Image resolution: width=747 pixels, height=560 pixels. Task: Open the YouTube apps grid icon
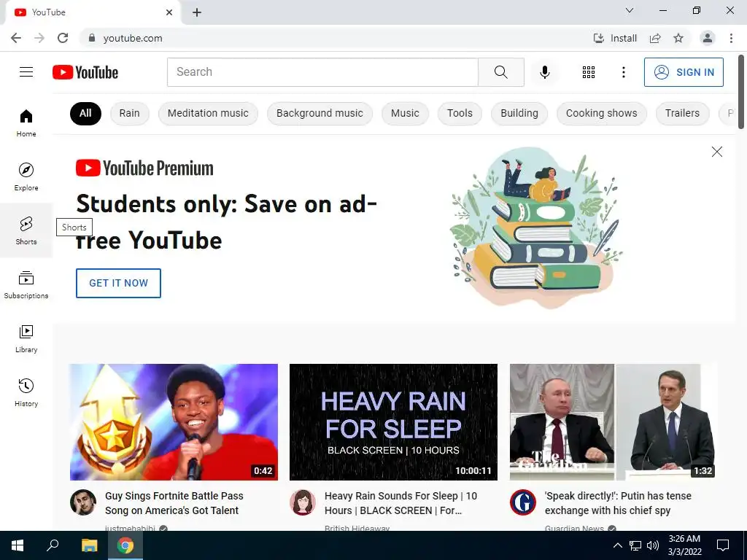coord(589,72)
